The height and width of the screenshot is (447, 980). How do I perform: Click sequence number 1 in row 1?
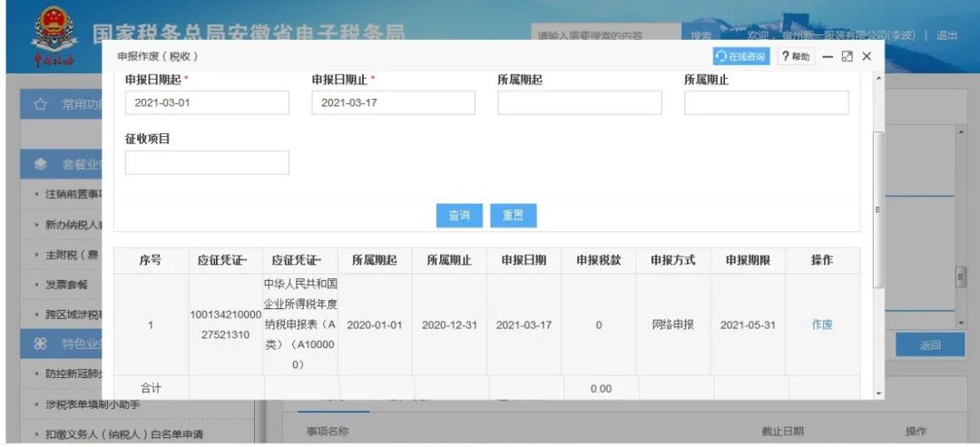click(x=150, y=325)
